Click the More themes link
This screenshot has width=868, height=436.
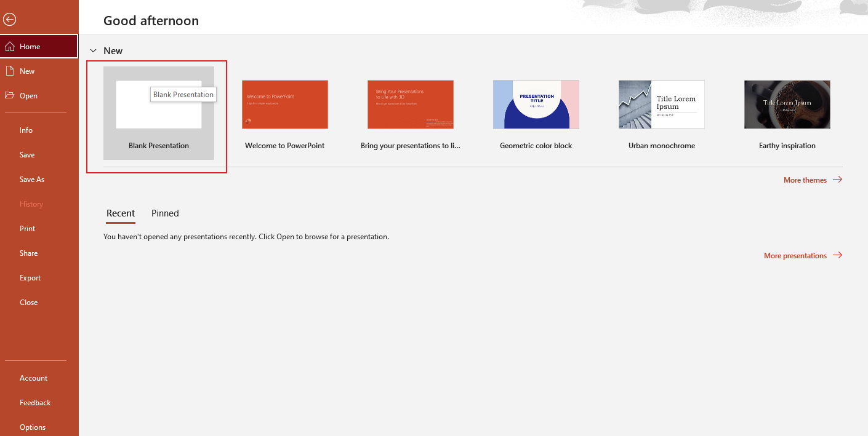pyautogui.click(x=813, y=180)
